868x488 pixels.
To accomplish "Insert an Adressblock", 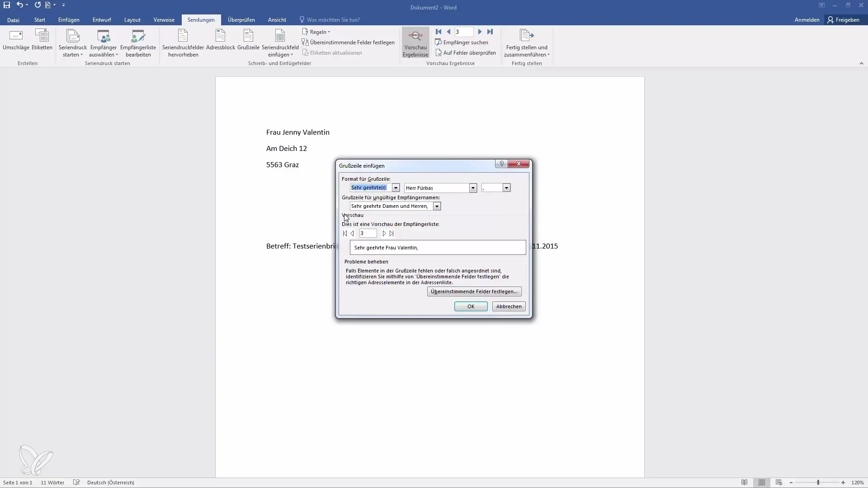I will (221, 40).
